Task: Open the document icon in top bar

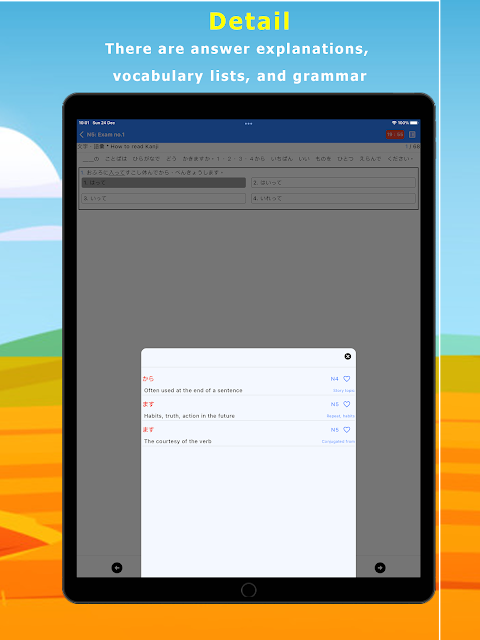Action: (x=412, y=134)
